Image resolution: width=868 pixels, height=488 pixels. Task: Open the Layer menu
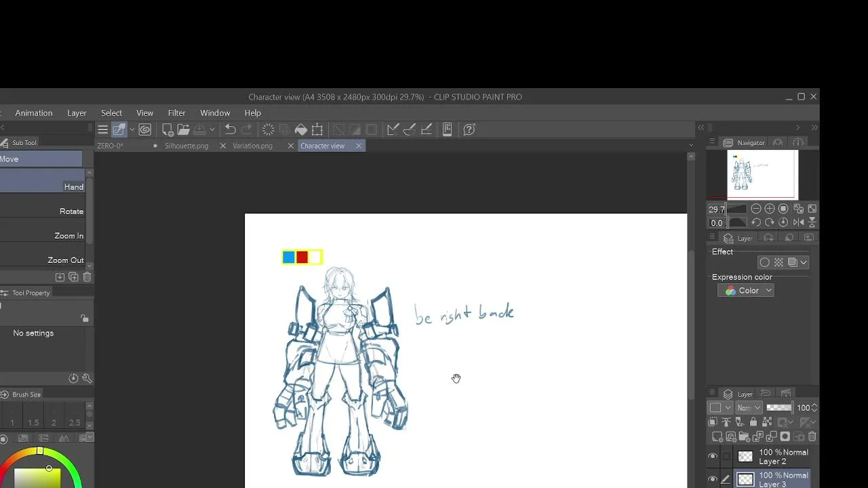(77, 113)
